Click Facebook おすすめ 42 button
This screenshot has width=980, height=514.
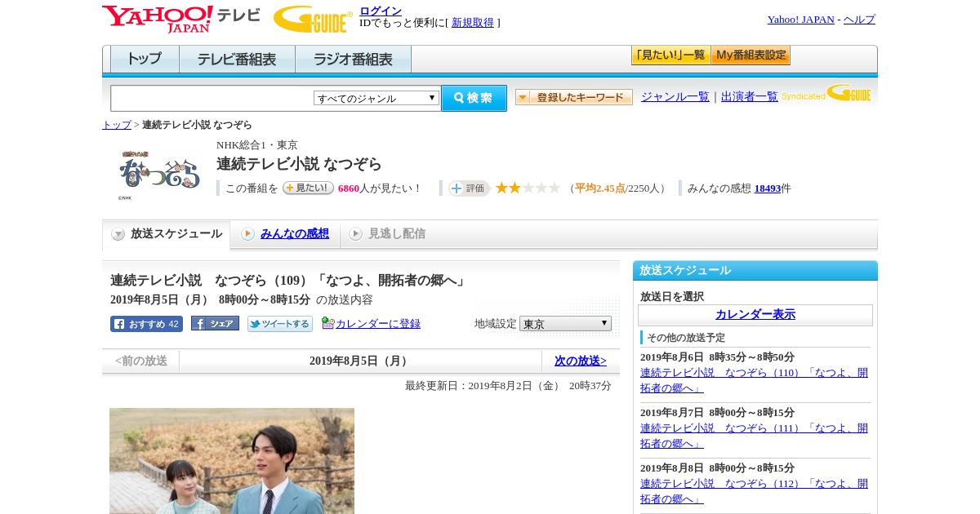tap(146, 324)
